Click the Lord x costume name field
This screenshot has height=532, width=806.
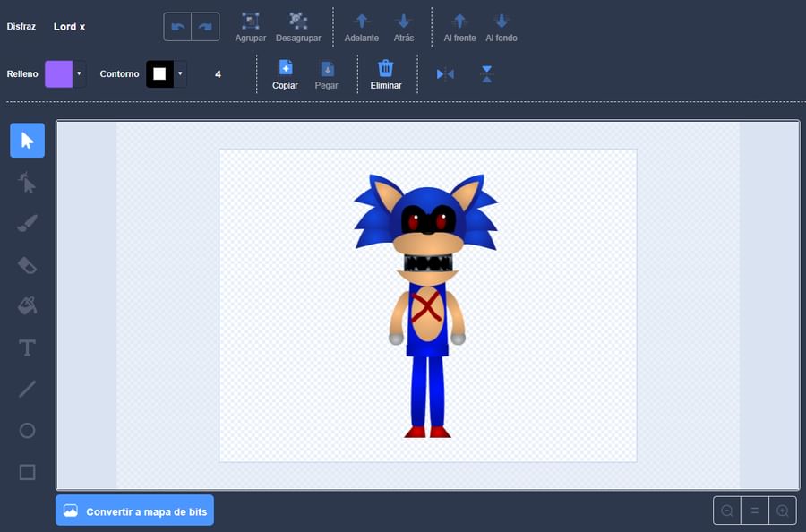[x=69, y=26]
